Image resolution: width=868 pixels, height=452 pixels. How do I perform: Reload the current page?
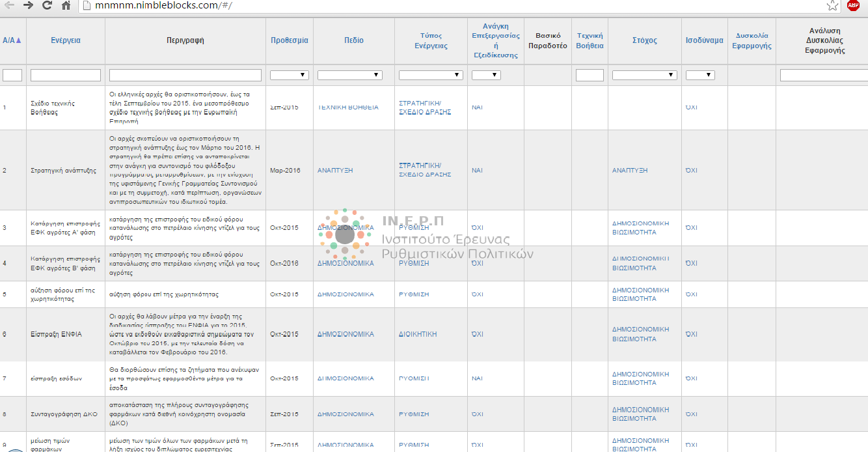(x=47, y=5)
